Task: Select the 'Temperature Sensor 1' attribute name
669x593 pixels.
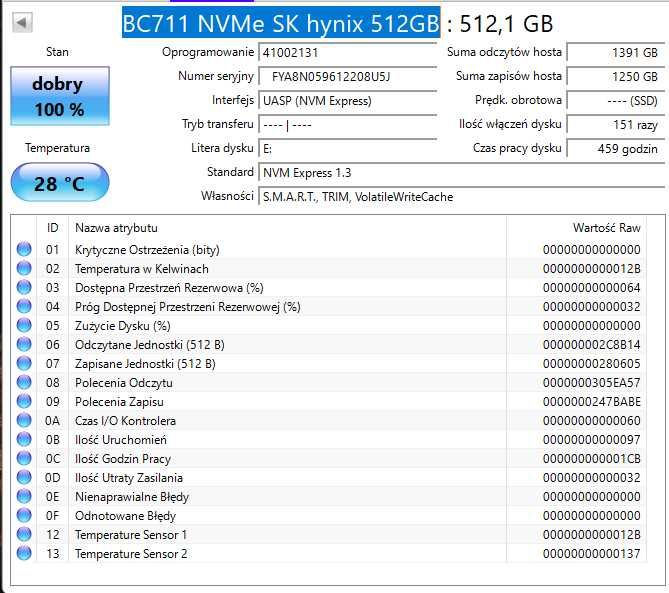Action: [x=131, y=535]
